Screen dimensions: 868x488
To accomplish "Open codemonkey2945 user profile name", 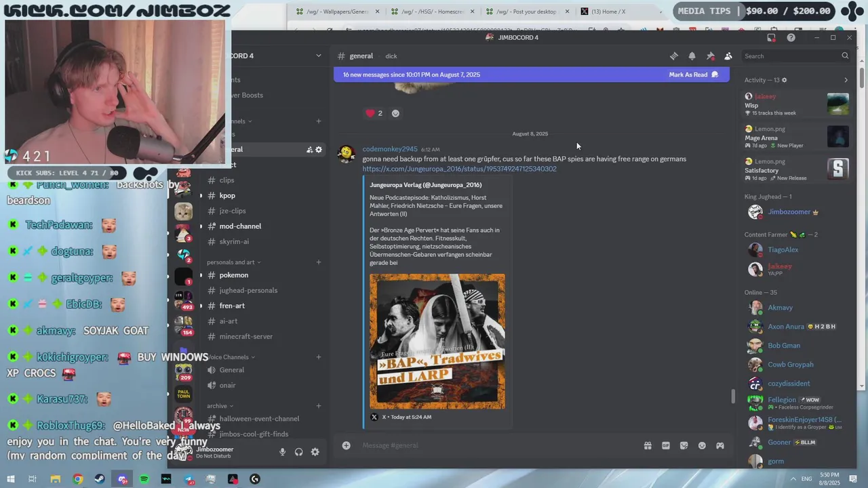I will pos(390,149).
